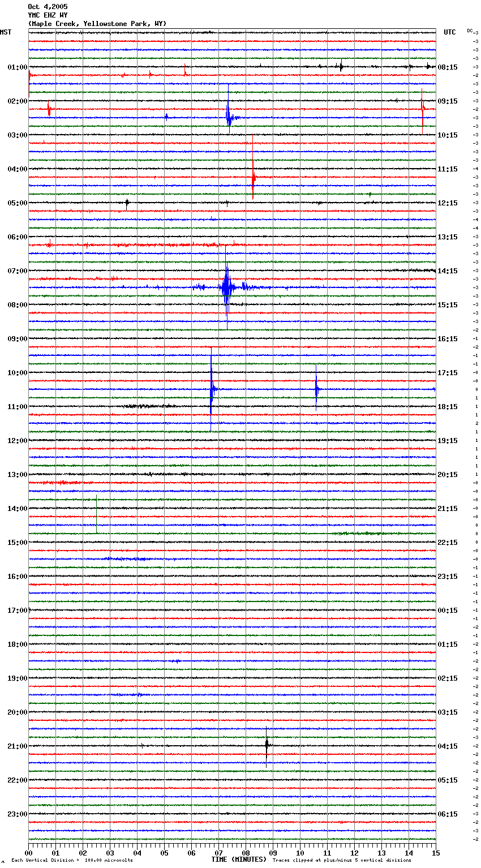Image resolution: width=481 pixels, height=868 pixels.
Task: Select the "18:00" MST time label
Action: pos(18,644)
